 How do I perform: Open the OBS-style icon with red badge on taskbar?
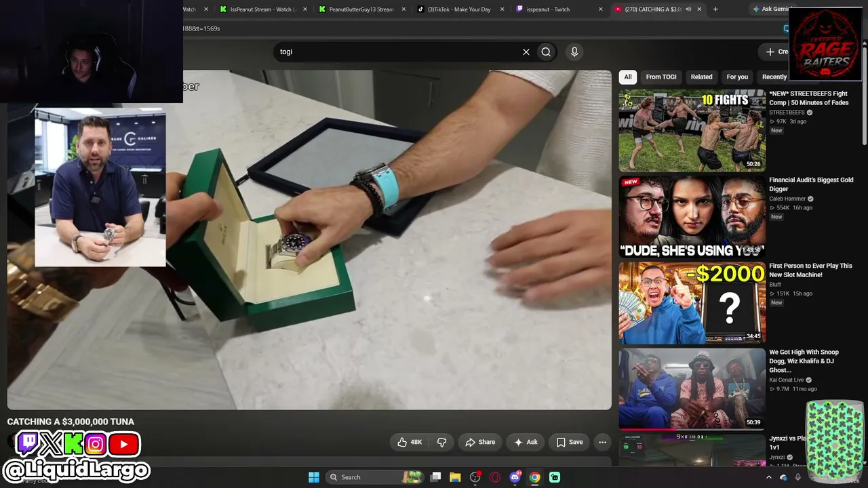pyautogui.click(x=475, y=477)
